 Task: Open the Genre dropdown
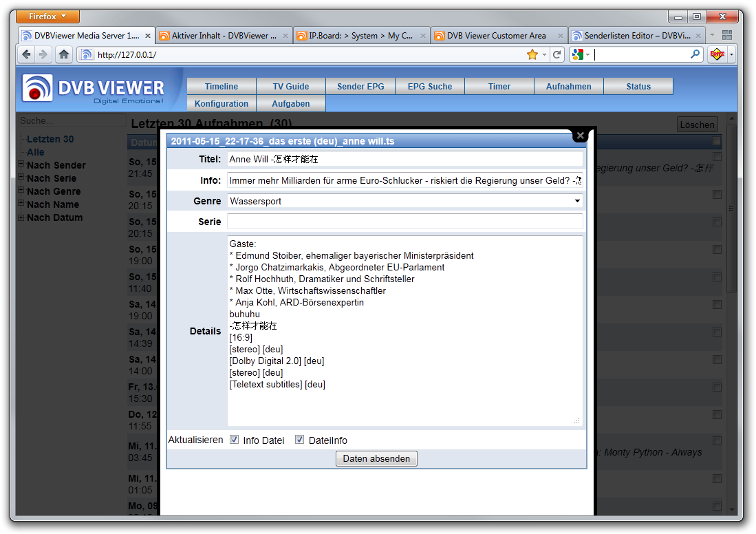click(x=405, y=201)
